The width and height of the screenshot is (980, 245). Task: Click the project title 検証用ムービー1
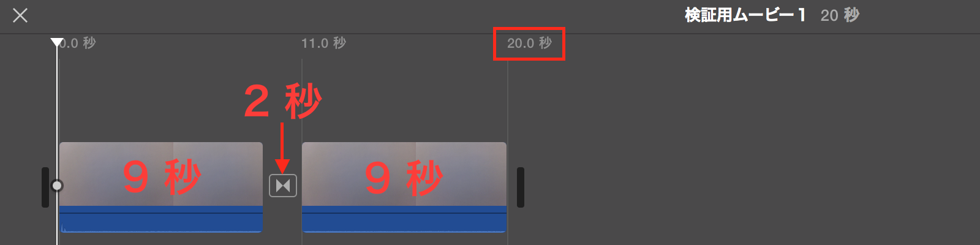[x=745, y=15]
